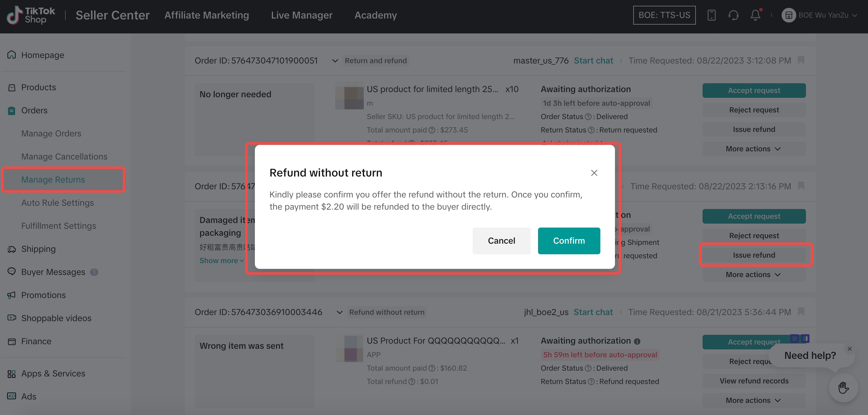Toggle bookmark flag on jhl_boe2_us order
Screen dimensions: 868x415
[801, 312]
